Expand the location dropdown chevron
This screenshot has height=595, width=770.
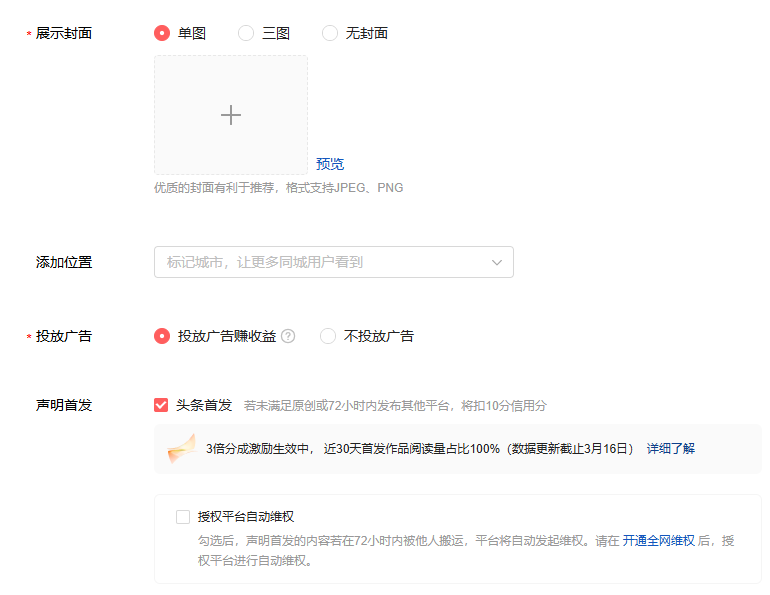(497, 262)
